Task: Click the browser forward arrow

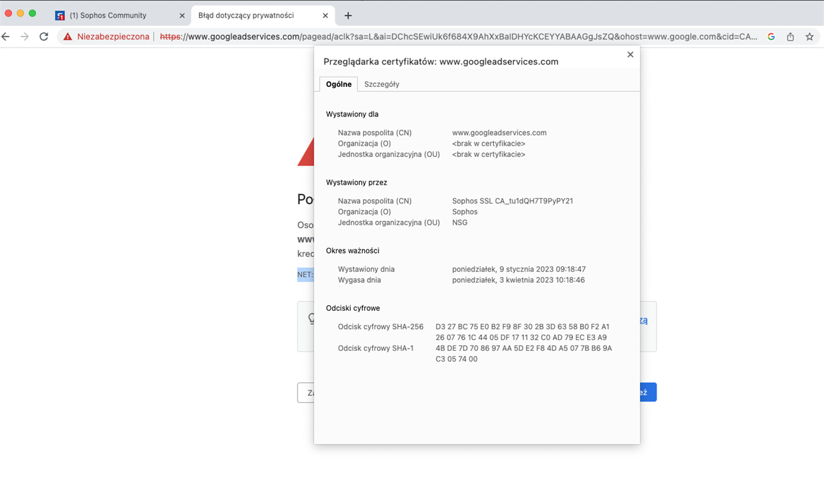Action: pyautogui.click(x=24, y=37)
